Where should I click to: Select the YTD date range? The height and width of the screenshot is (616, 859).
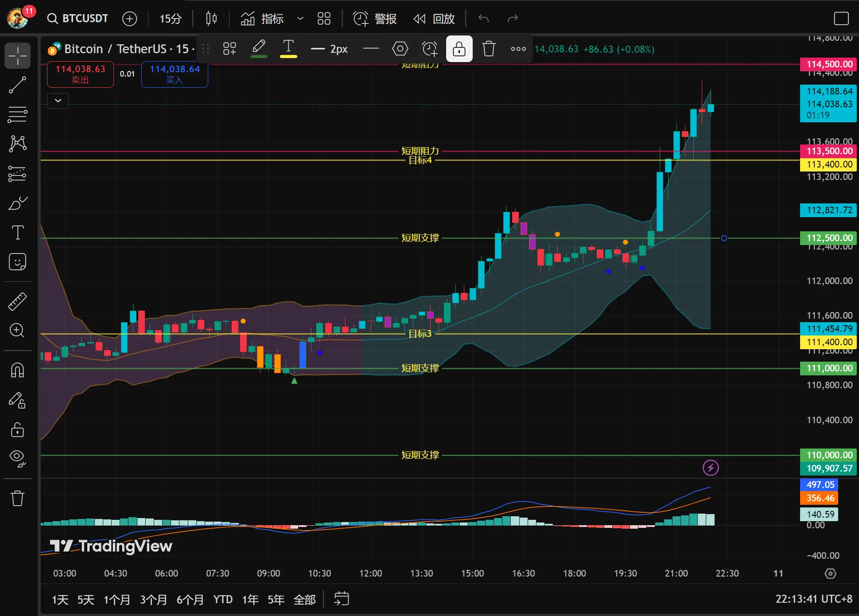[x=223, y=600]
